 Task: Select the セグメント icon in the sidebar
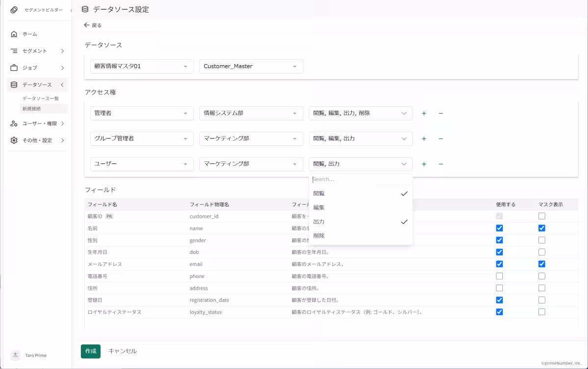tap(15, 50)
